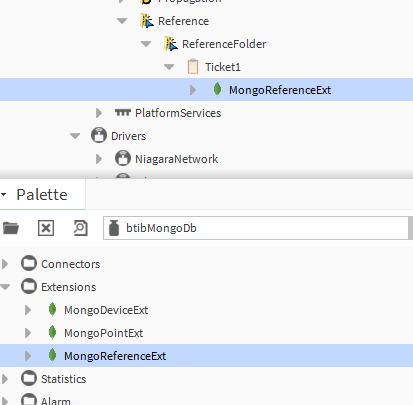Select NiagaraNetwork in the tree

[x=176, y=159]
